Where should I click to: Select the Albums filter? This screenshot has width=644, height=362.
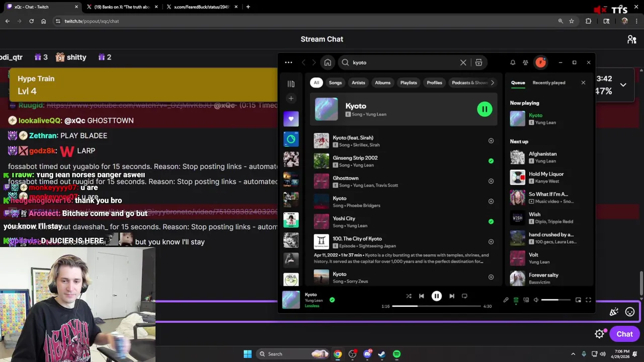pos(382,82)
